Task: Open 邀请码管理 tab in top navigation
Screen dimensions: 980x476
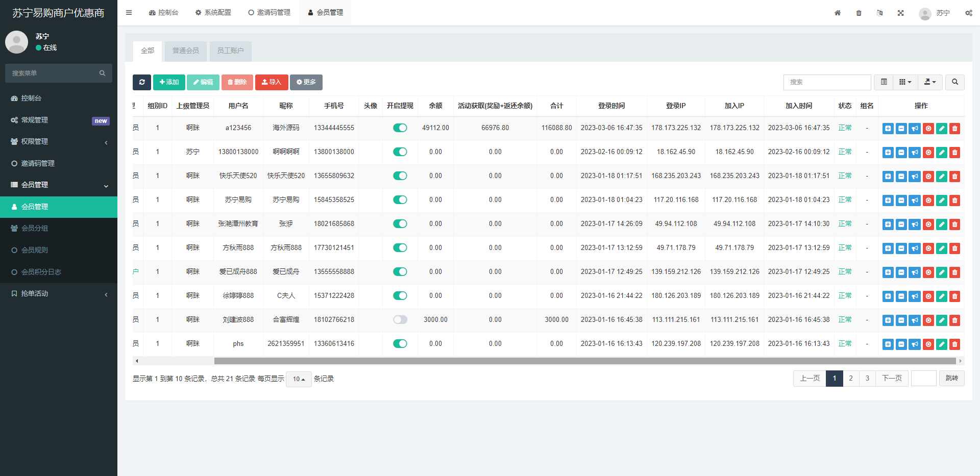Action: tap(269, 13)
